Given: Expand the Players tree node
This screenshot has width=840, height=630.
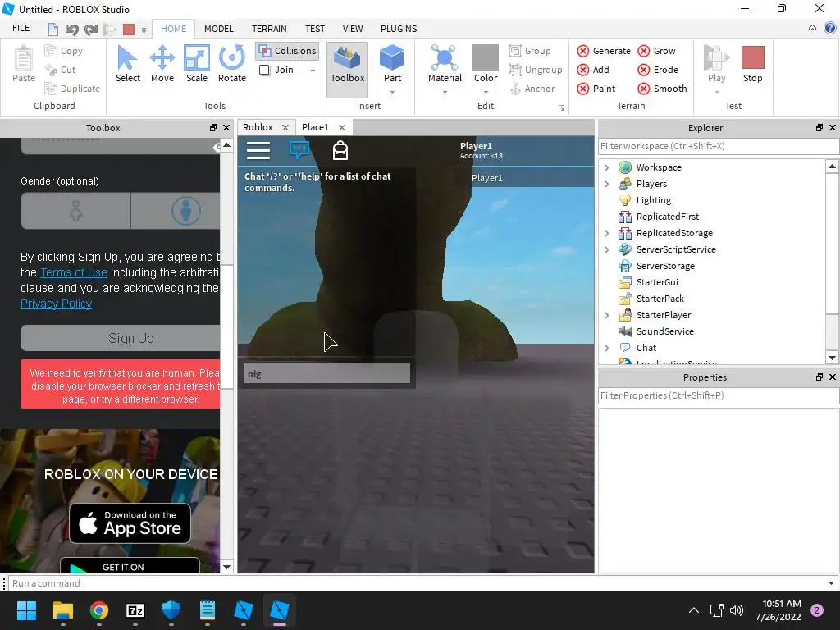Looking at the screenshot, I should tap(606, 184).
